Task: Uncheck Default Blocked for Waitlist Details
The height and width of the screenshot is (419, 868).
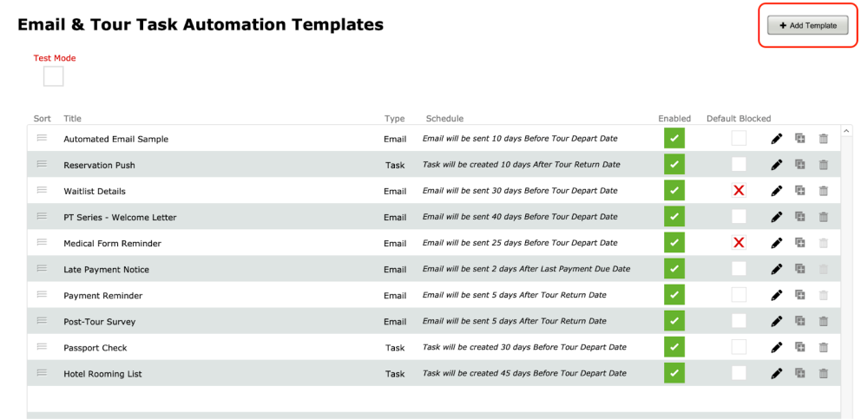Action: 739,191
